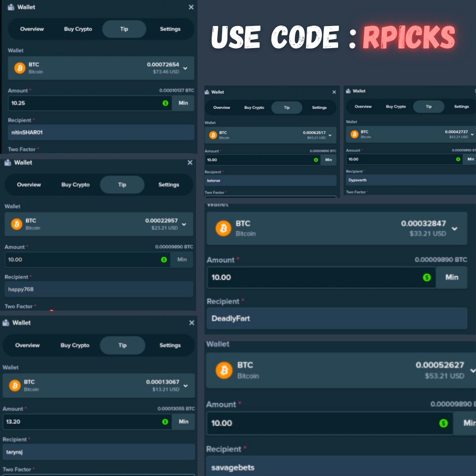This screenshot has height=476, width=476.
Task: Toggle the currency icon in DeadlyFart Amount field
Action: (426, 278)
